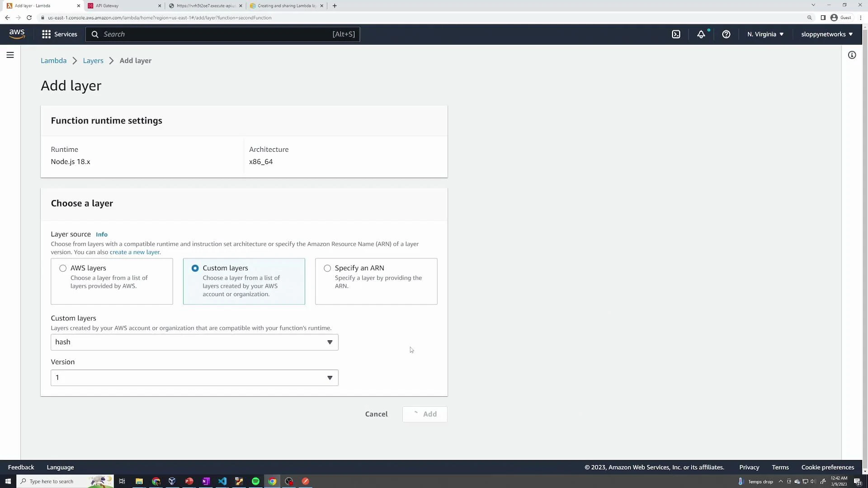Click the Add button
This screenshot has width=868, height=488.
tap(425, 414)
